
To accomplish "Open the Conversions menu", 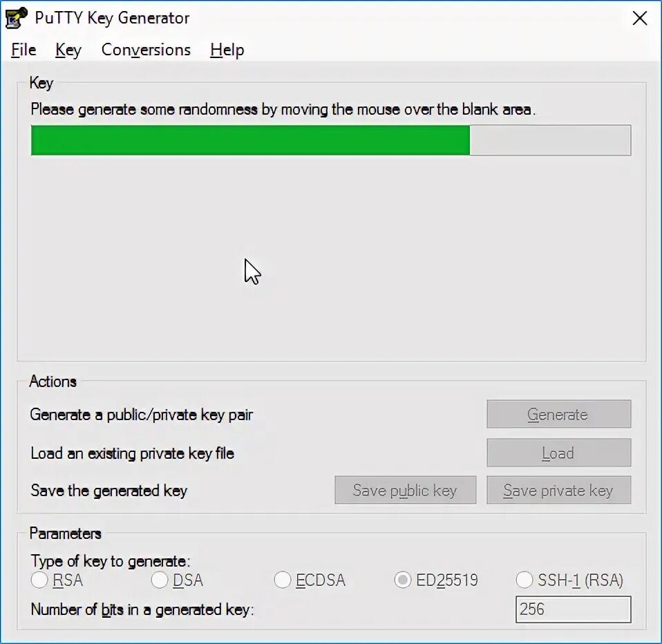I will point(146,50).
